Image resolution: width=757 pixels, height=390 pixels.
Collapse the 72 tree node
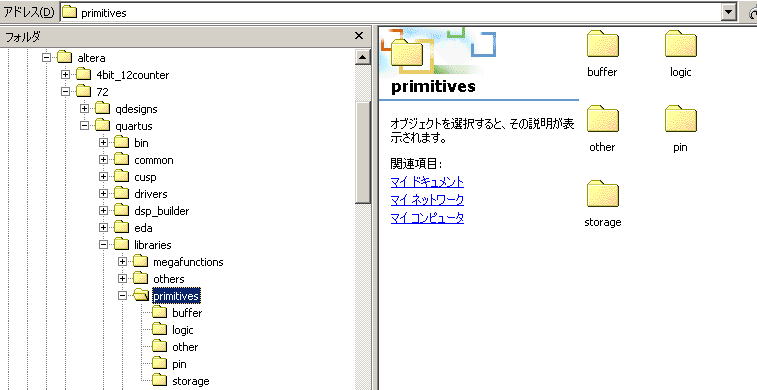point(66,91)
